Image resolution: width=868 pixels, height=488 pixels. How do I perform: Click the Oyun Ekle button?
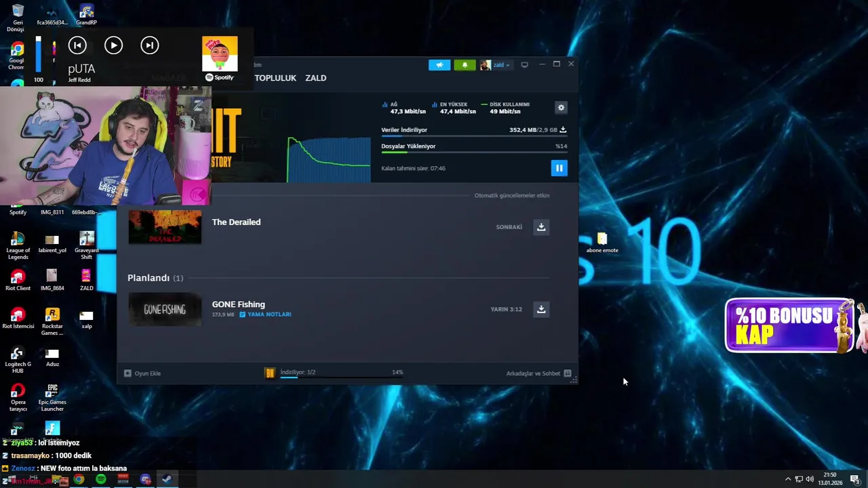[x=142, y=373]
